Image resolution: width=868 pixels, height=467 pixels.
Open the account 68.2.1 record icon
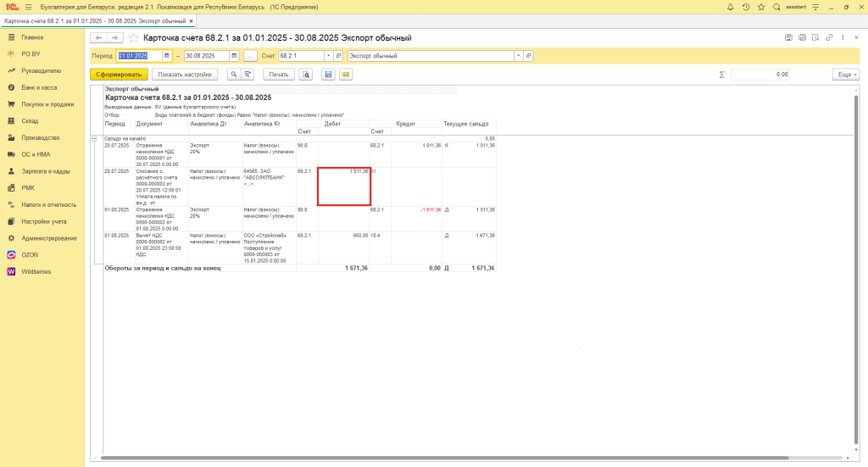[339, 56]
